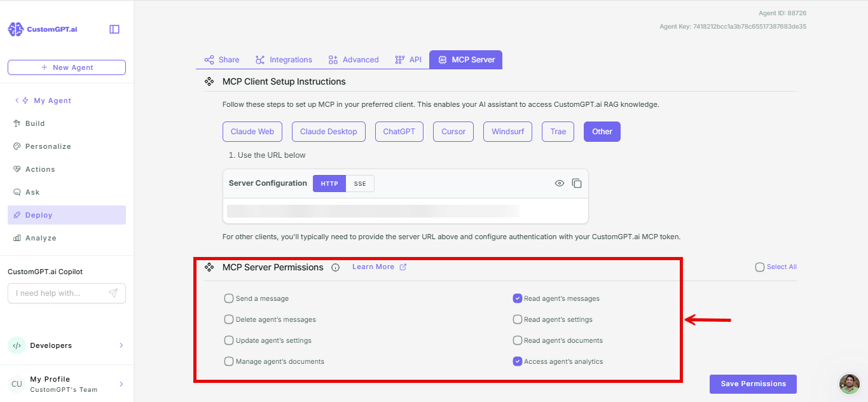Click the Developers code icon
Screen dimensions: 868x402
tap(17, 345)
